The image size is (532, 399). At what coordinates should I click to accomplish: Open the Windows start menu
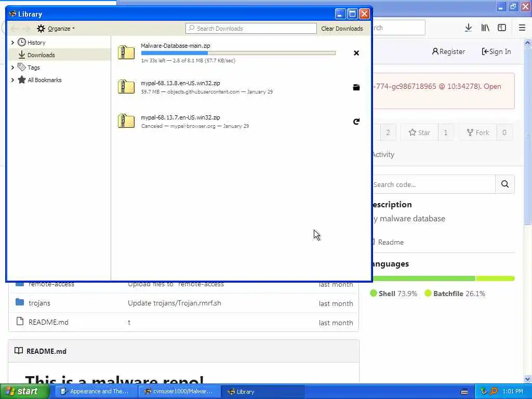tap(25, 391)
